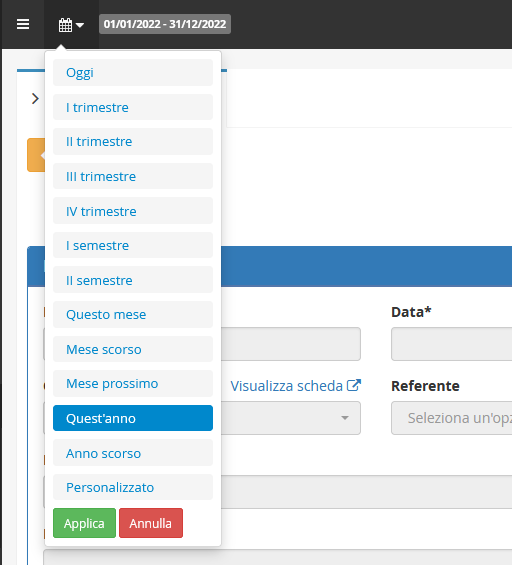
Task: Expand the right chevron arrow
Action: click(35, 98)
